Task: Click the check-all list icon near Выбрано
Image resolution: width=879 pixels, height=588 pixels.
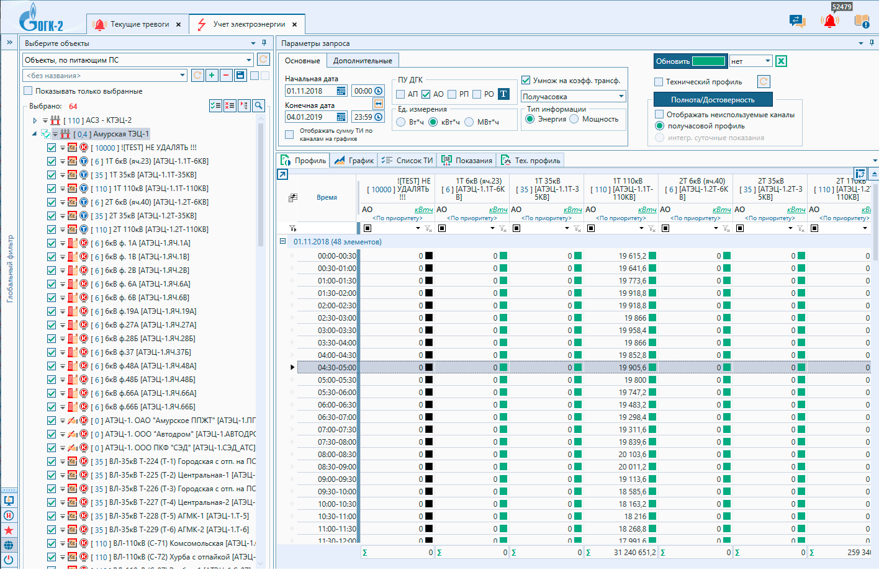Action: [215, 105]
